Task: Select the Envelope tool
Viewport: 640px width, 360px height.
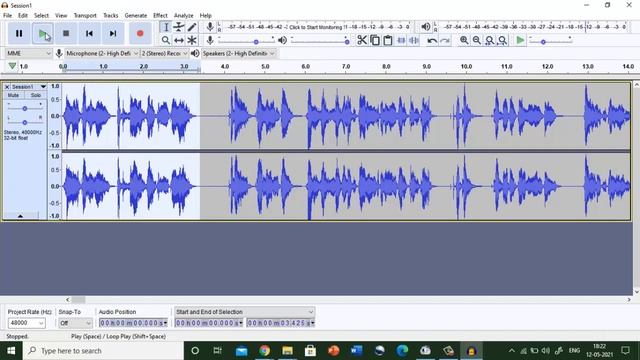Action: (179, 27)
